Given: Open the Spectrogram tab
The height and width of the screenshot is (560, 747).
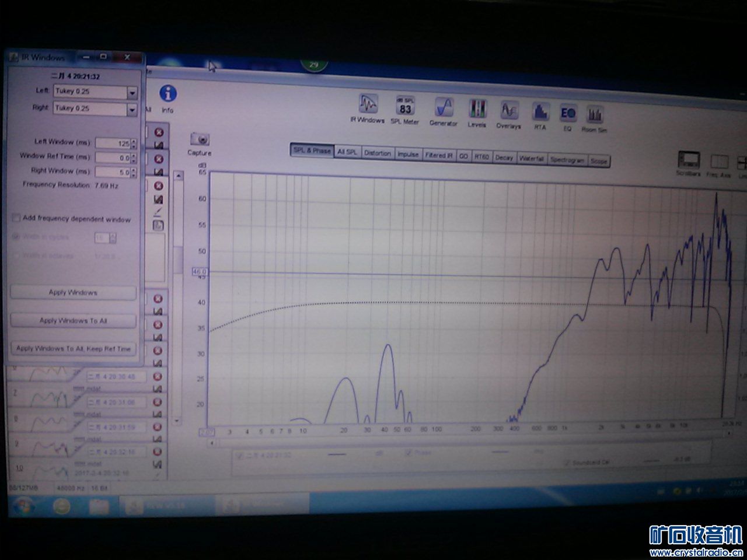Looking at the screenshot, I should pyautogui.click(x=568, y=160).
